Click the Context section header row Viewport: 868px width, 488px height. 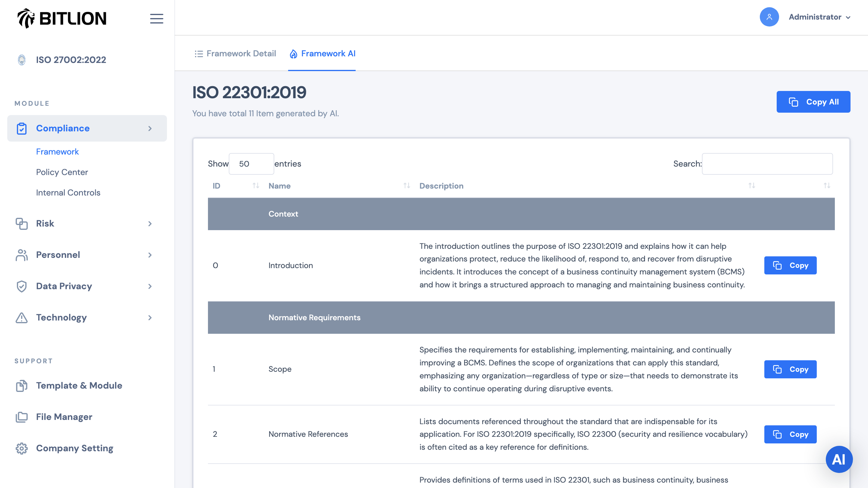[x=521, y=214]
